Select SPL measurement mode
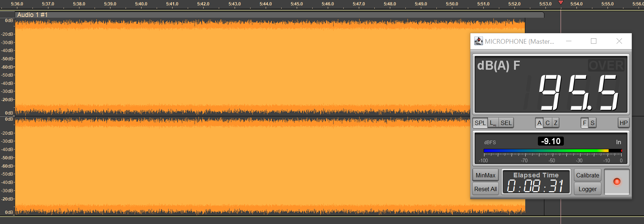This screenshot has width=644, height=224. click(480, 123)
